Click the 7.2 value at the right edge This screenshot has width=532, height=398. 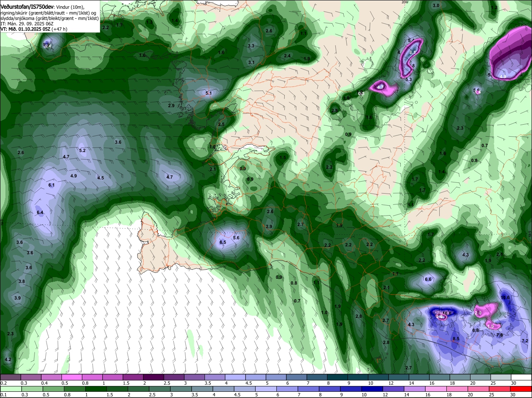click(525, 341)
